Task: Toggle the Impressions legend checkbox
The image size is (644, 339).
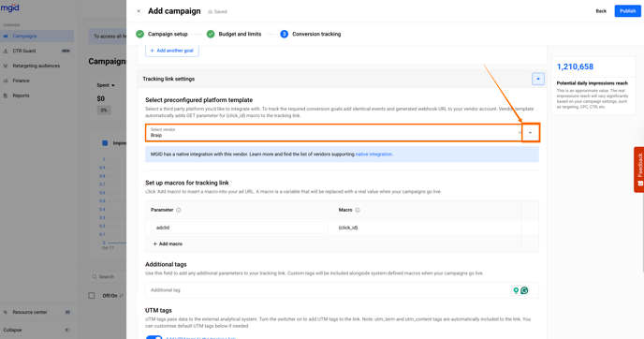Action: pyautogui.click(x=105, y=143)
